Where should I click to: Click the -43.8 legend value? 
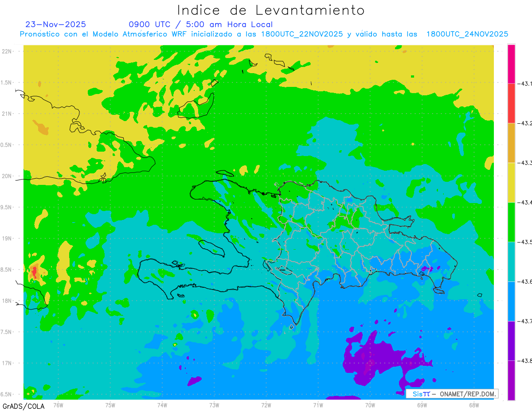524,360
